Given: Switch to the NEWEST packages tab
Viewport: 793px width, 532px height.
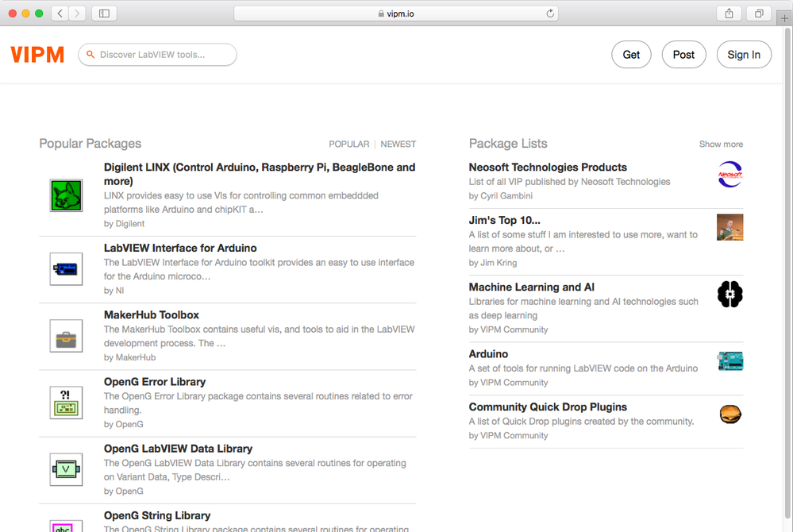Looking at the screenshot, I should [398, 145].
